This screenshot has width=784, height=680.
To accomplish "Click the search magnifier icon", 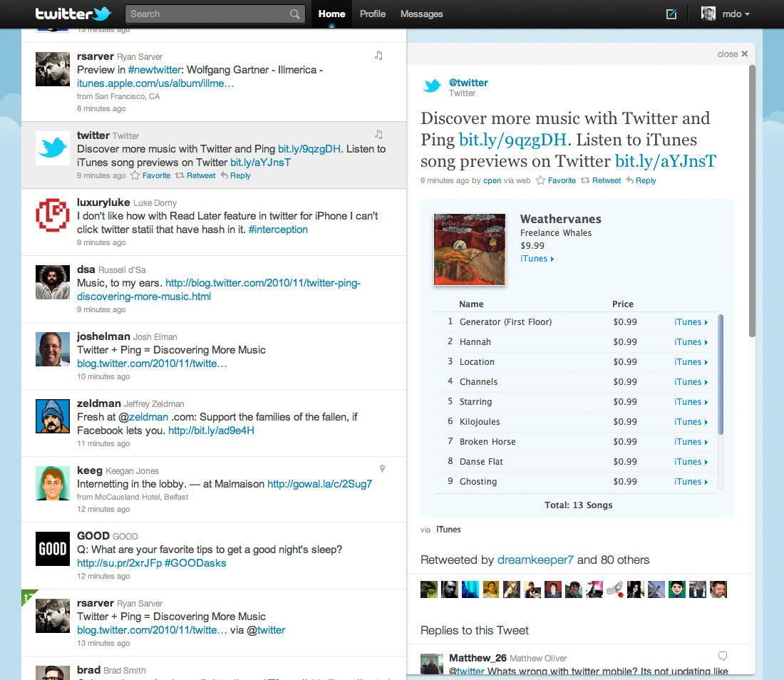I will pos(294,14).
